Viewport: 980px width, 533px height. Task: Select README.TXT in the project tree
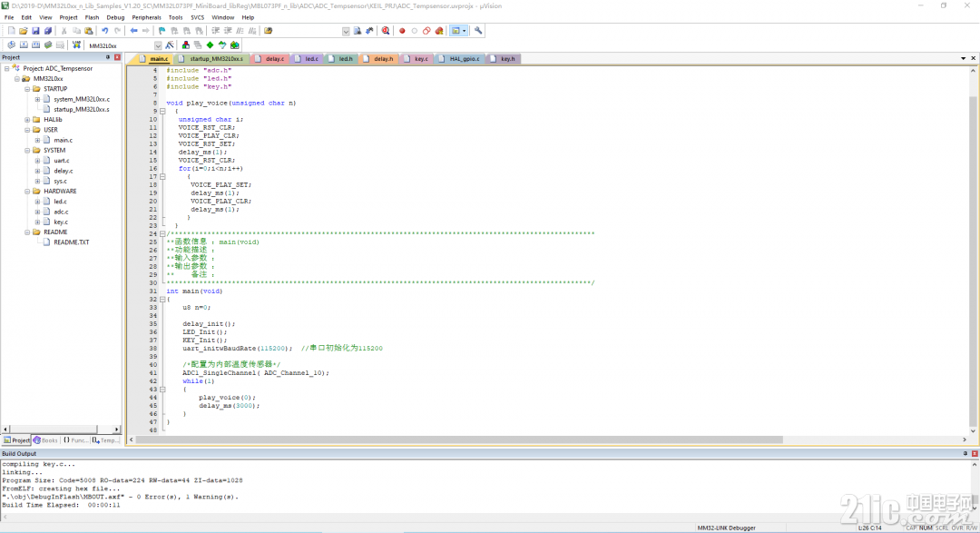tap(72, 242)
